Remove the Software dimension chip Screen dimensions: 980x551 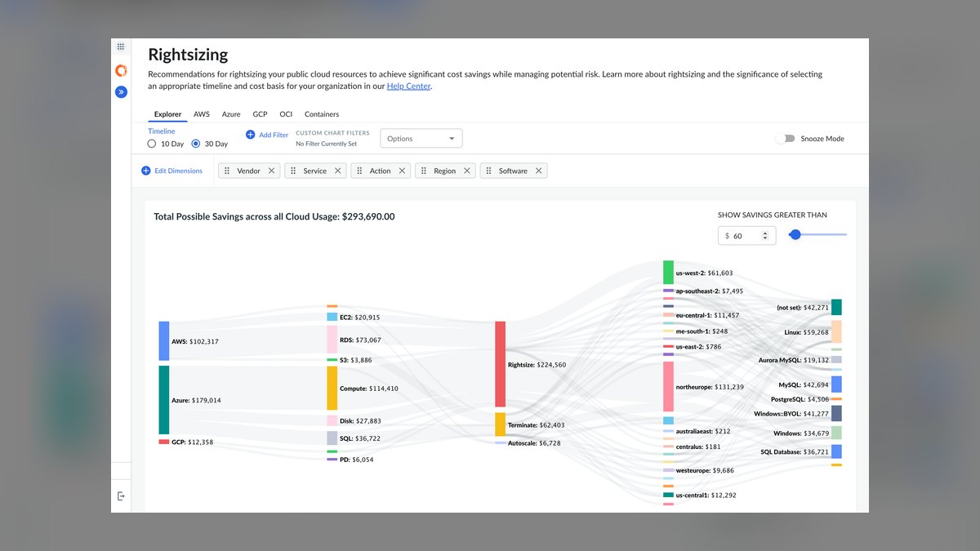(538, 171)
